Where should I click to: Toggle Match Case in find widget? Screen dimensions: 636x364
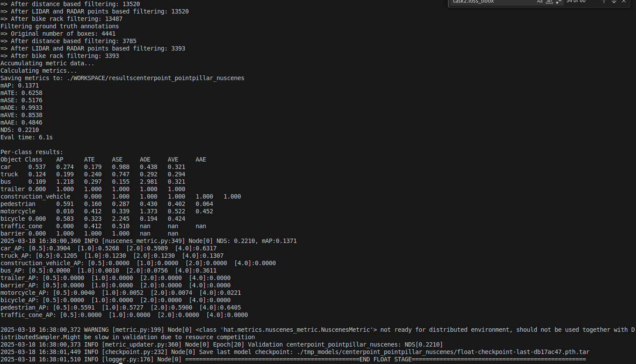click(x=540, y=1)
